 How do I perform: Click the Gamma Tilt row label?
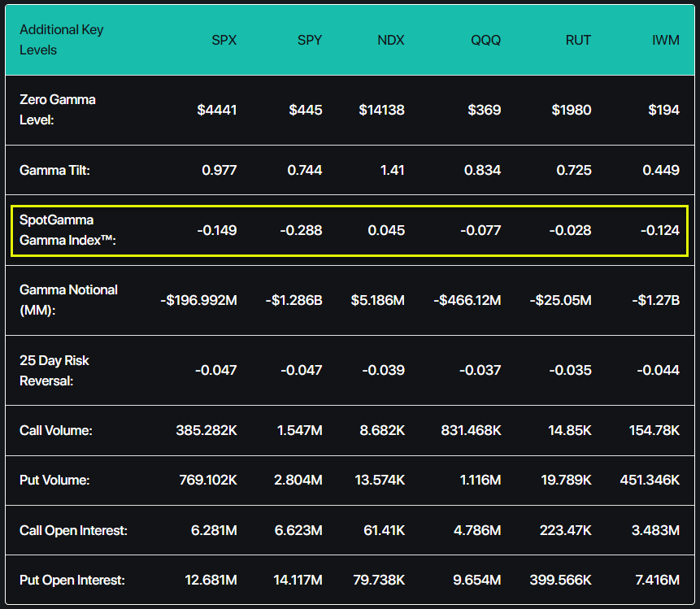coord(55,170)
